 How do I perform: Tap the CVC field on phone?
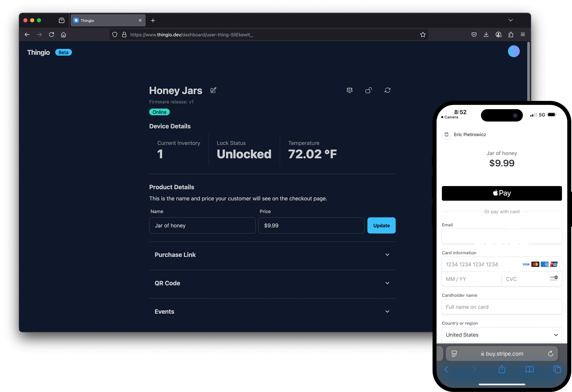pos(532,279)
